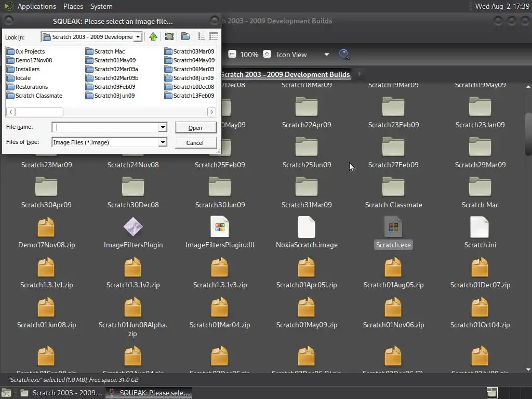Viewport: 532px width, 399px height.
Task: Cancel the image file selection dialog
Action: [x=195, y=142]
